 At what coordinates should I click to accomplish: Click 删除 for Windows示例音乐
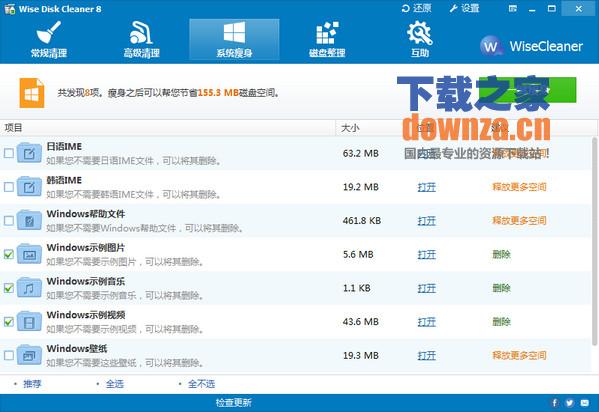pos(501,288)
